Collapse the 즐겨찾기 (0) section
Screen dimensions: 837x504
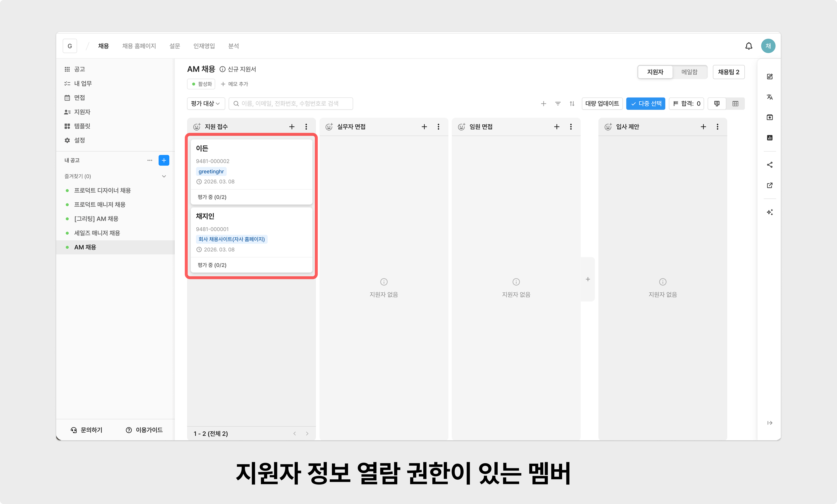click(164, 176)
